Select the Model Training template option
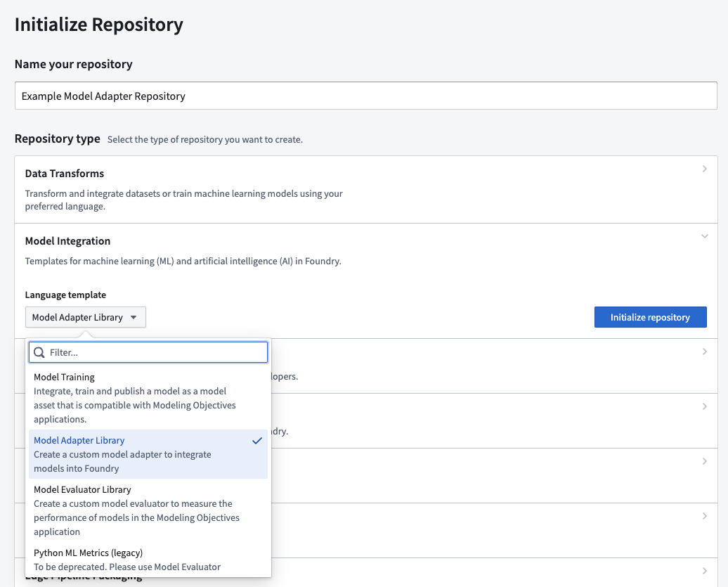Image resolution: width=728 pixels, height=587 pixels. pos(148,398)
